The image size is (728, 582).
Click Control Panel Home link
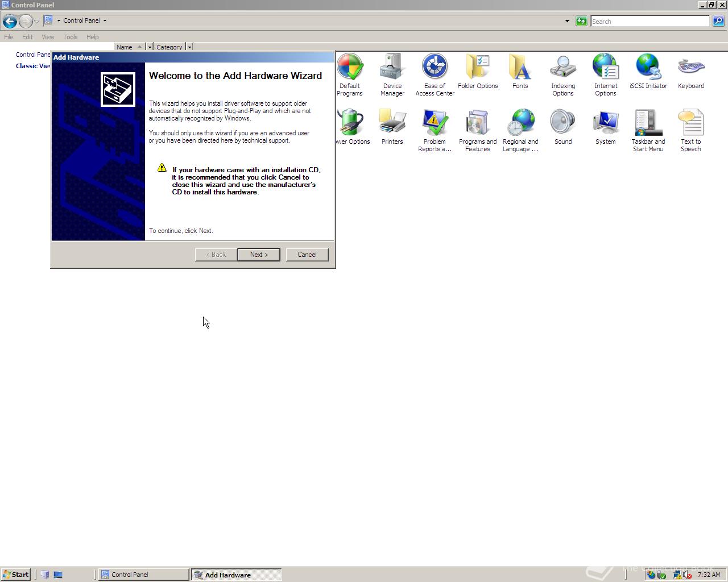pos(33,55)
